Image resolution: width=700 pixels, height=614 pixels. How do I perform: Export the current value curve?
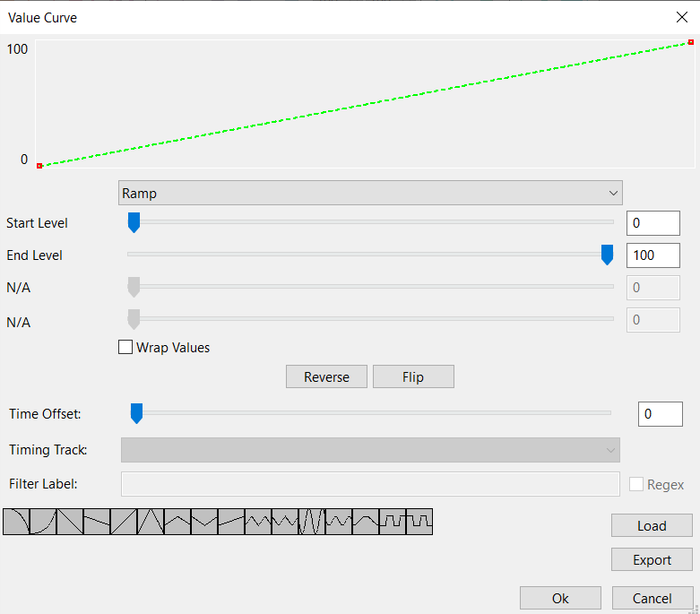[x=652, y=559]
